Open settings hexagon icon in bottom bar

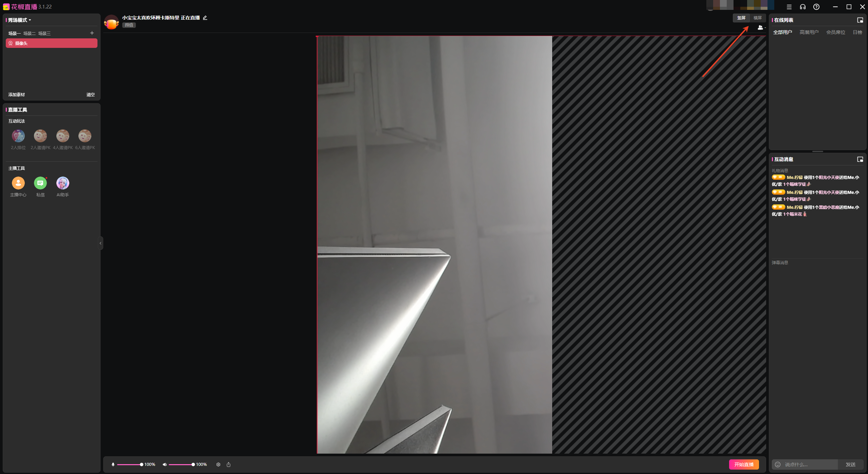point(218,464)
